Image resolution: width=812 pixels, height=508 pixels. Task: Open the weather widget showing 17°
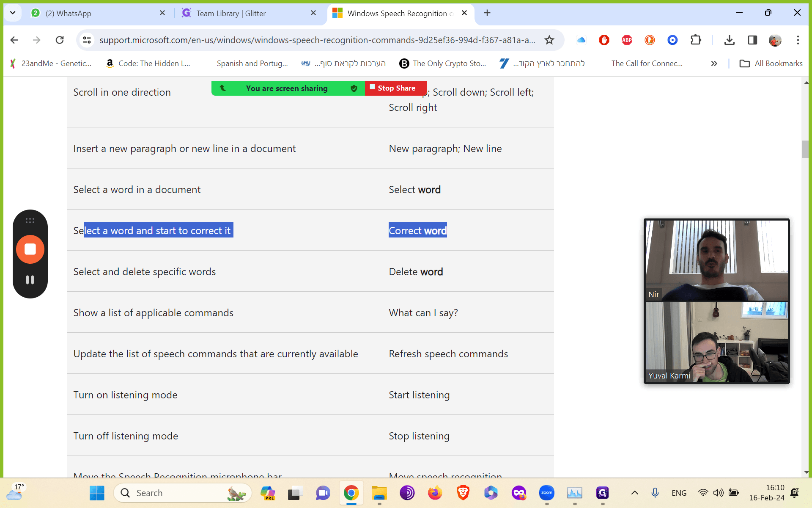[16, 492]
